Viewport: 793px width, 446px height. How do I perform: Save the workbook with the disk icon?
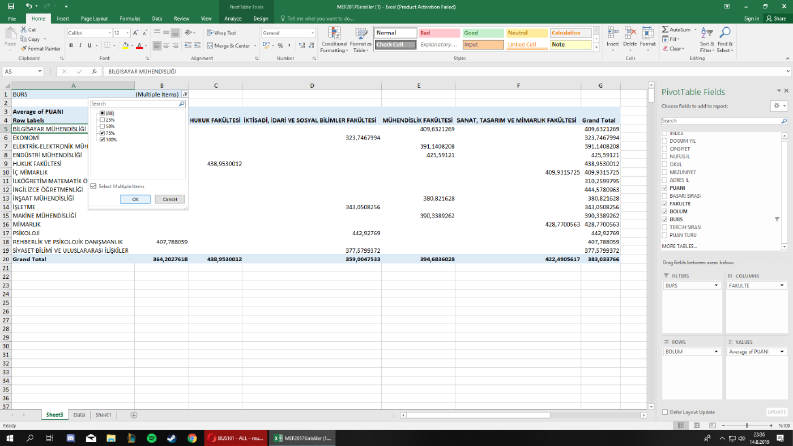[11, 7]
